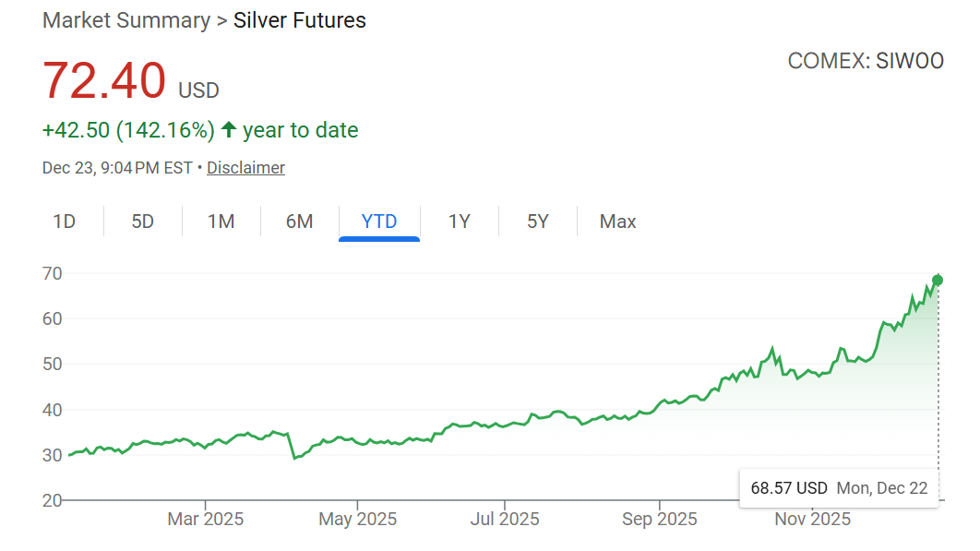
Task: Select the YTD tab
Action: coord(379,222)
